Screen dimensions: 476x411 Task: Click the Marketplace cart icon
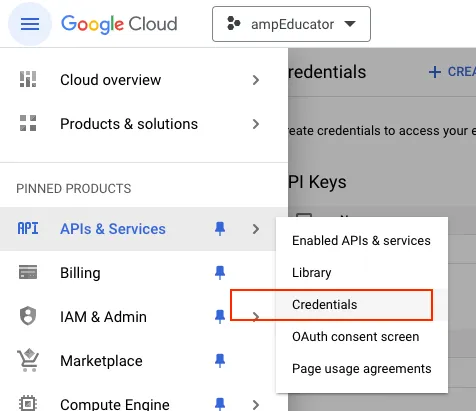point(28,360)
